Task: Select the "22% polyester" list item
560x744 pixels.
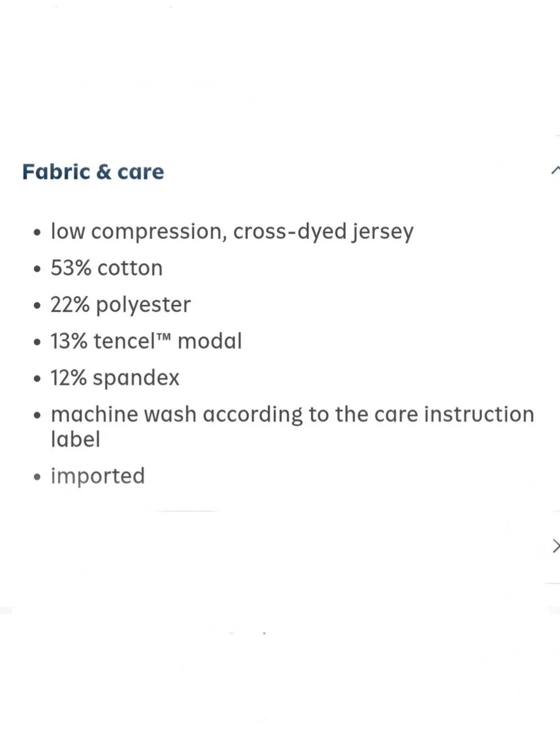Action: click(120, 305)
